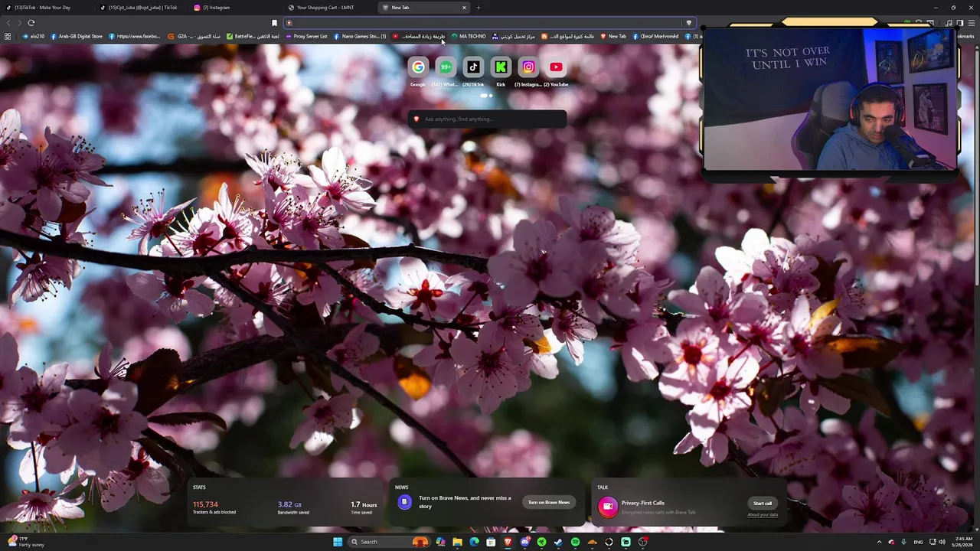Open the Proxy Server List bookmark

(x=306, y=36)
